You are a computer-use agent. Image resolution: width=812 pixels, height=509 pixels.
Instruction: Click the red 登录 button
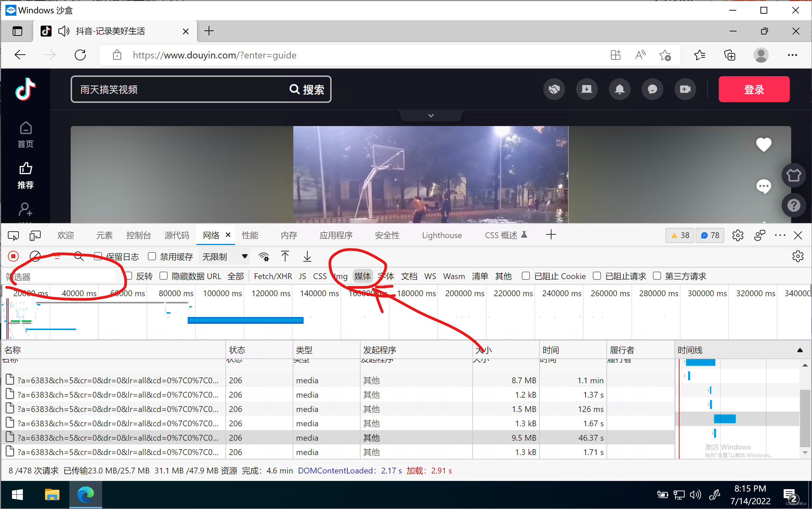point(754,90)
